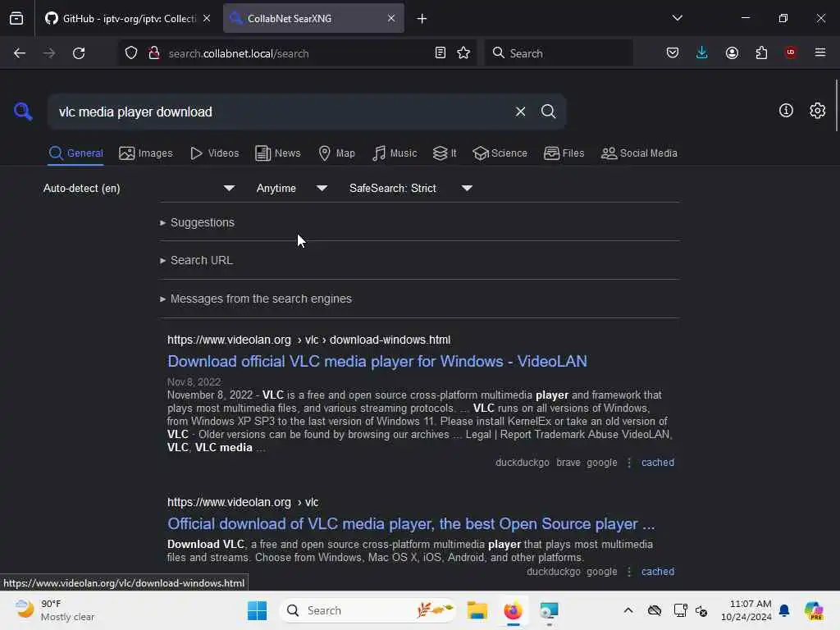
Task: Close the CollabNet SearXNG tab
Action: pos(391,18)
